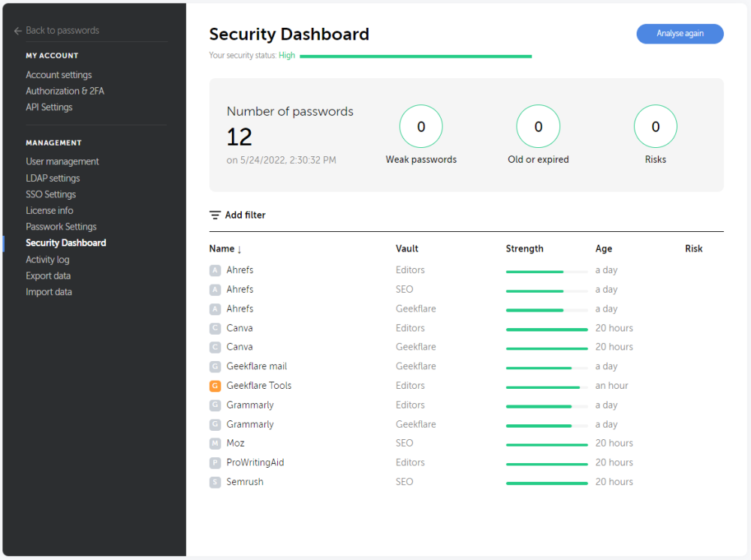Viewport: 751px width, 560px height.
Task: Click the Geekflare mail entry icon
Action: (216, 366)
